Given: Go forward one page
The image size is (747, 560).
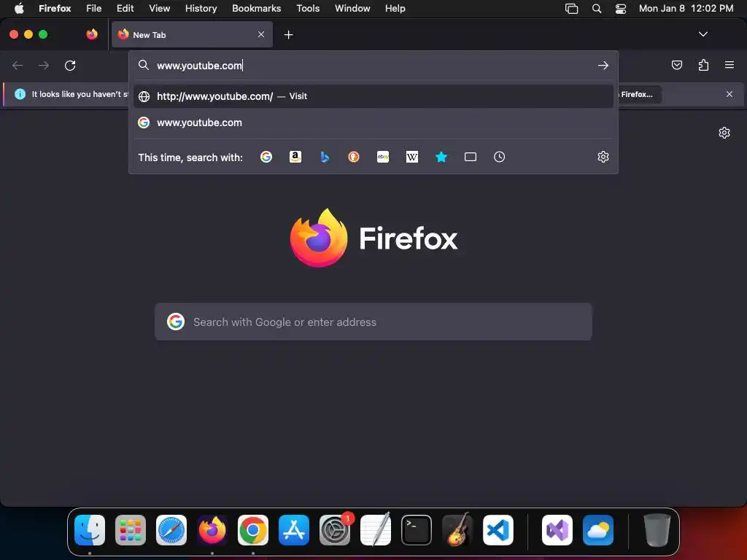Looking at the screenshot, I should (x=44, y=65).
